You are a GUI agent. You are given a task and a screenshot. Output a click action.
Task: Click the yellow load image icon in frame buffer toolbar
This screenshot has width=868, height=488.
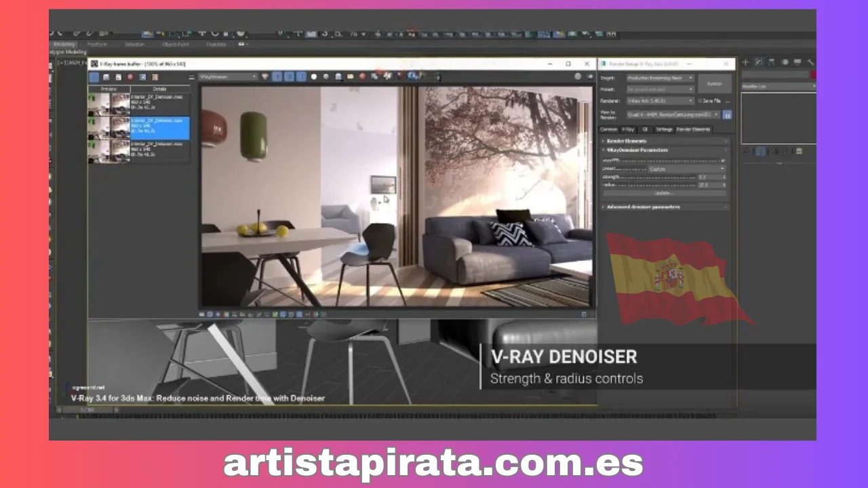pos(350,77)
